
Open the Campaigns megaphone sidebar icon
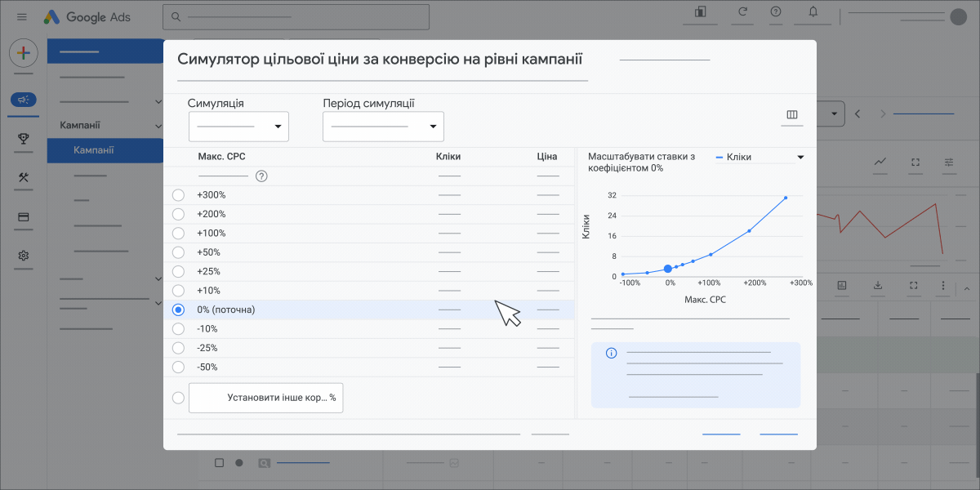click(24, 100)
